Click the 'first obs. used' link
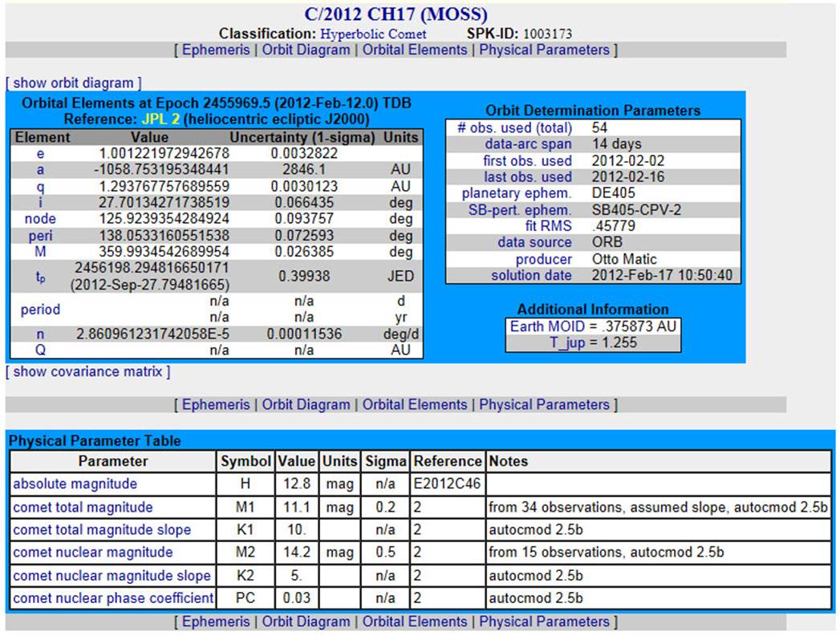 pos(527,160)
